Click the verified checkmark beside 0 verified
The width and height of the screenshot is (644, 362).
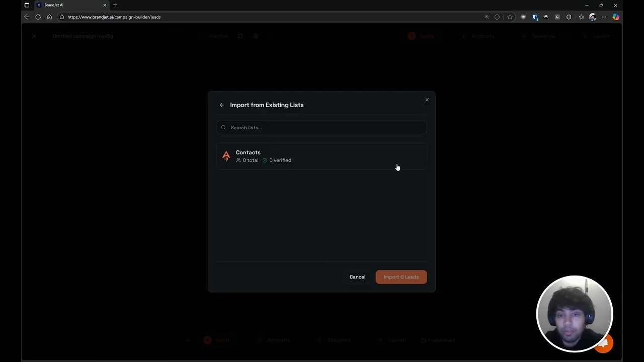click(266, 160)
